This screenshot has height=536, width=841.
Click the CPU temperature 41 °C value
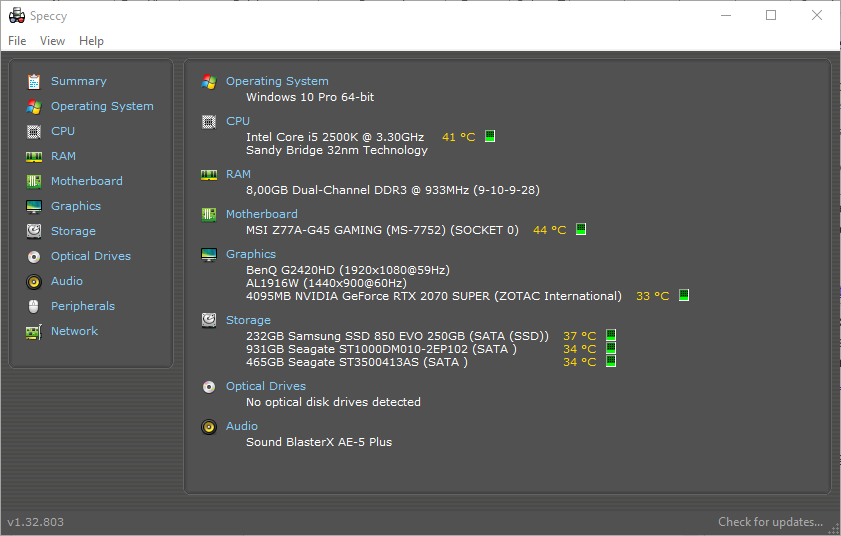point(459,137)
